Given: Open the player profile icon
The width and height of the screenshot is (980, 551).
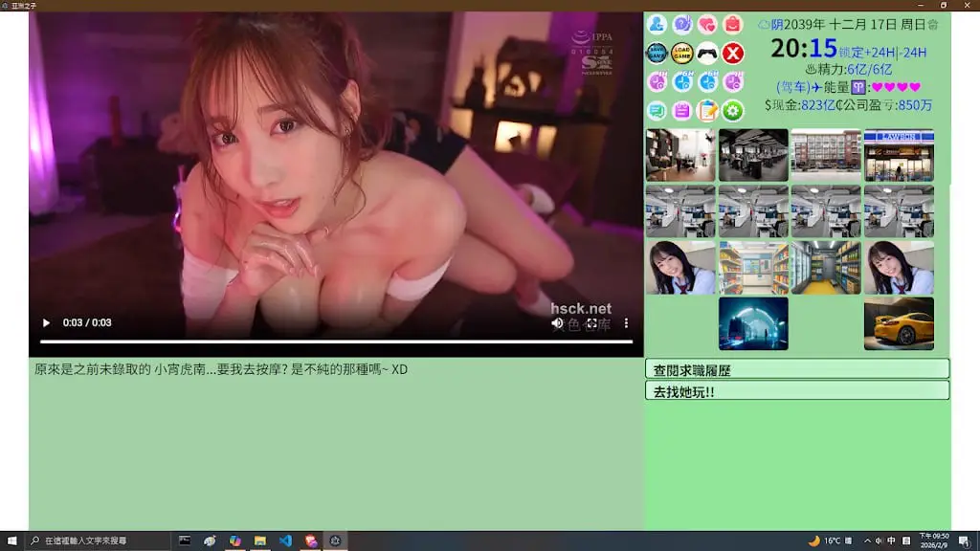Looking at the screenshot, I should pos(657,24).
